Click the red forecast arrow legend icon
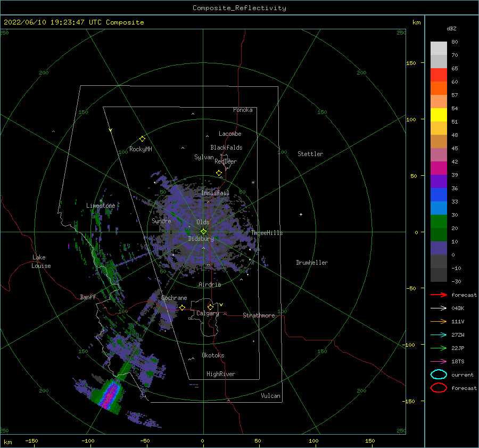 click(439, 295)
